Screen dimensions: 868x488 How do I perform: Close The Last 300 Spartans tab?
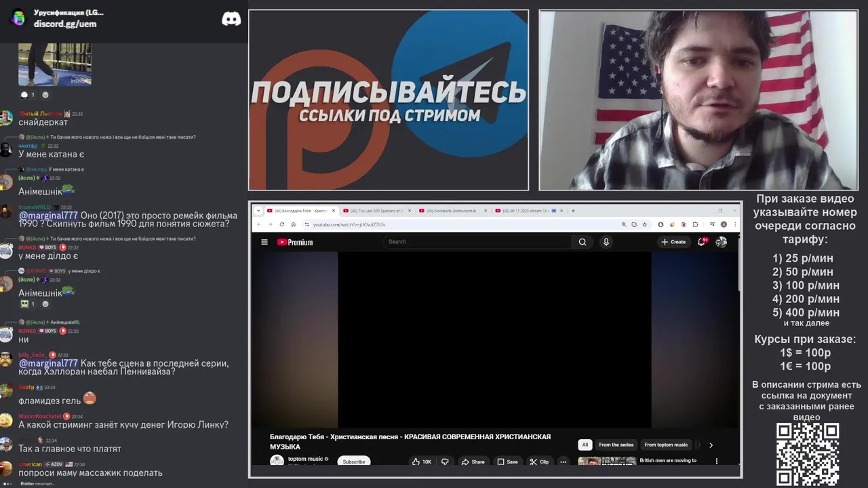coord(410,211)
